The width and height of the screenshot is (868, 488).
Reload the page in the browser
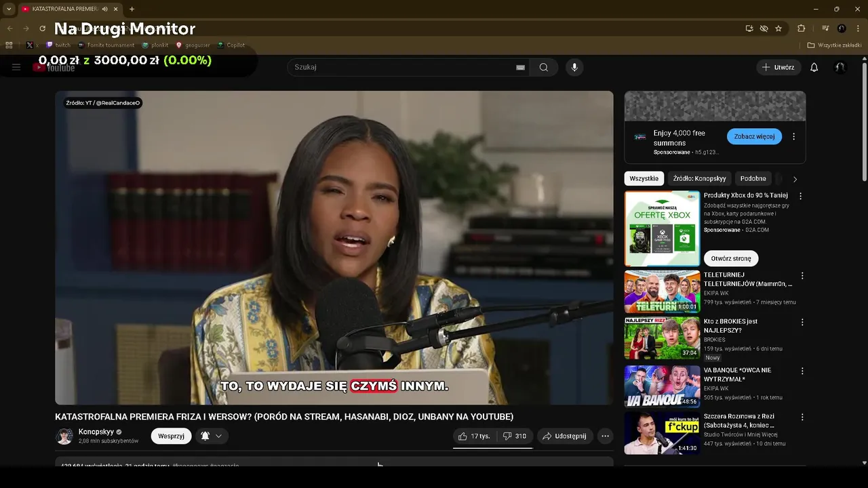pyautogui.click(x=42, y=28)
